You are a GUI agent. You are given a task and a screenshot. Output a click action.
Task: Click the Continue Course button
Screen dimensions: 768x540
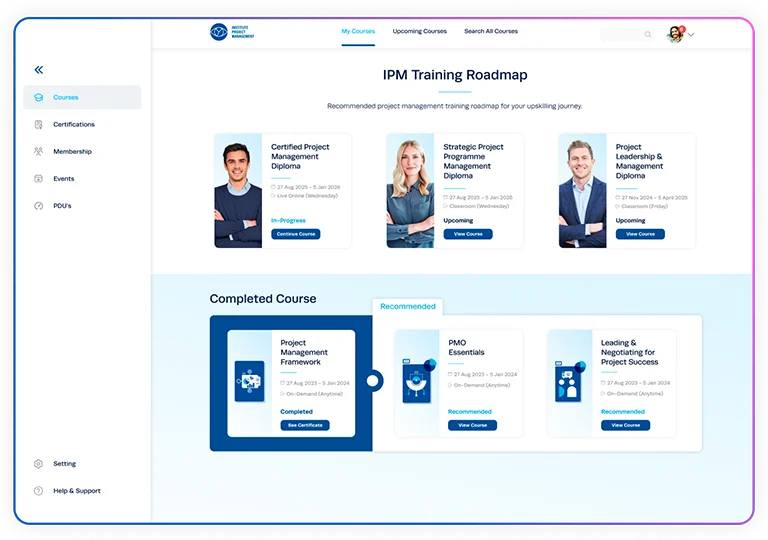[296, 234]
